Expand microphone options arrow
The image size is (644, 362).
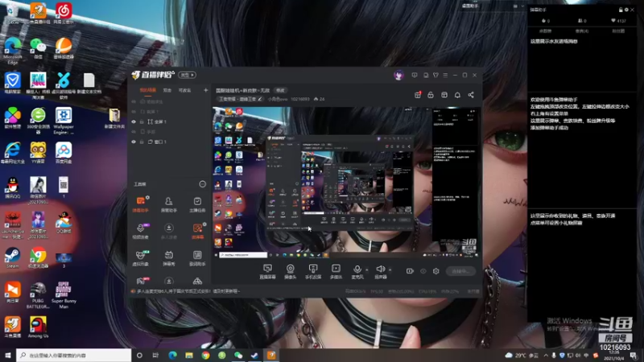point(367,269)
